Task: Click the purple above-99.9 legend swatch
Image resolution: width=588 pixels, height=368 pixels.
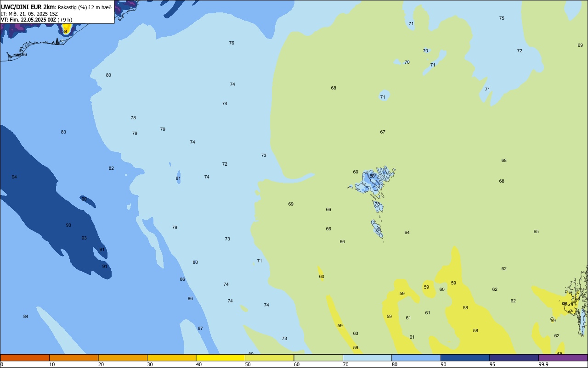Action: (563, 357)
